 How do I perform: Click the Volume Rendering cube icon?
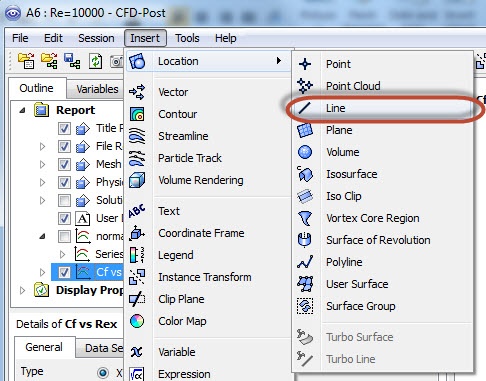(x=137, y=180)
